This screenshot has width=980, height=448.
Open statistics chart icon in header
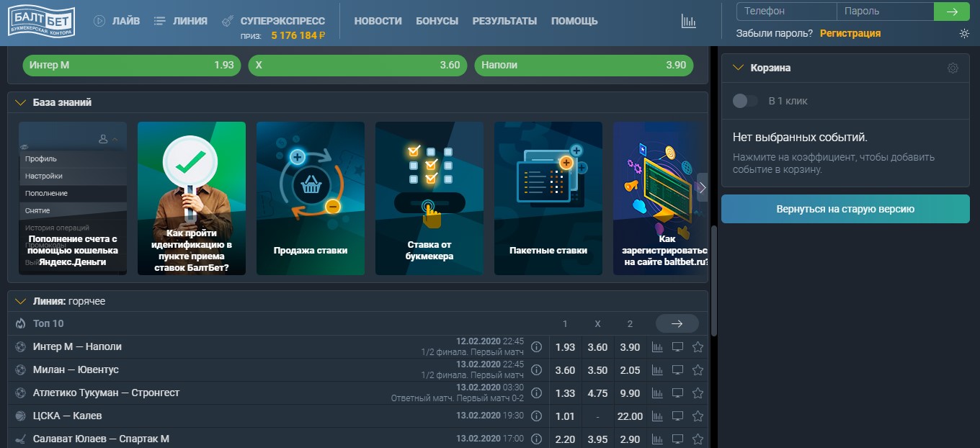689,21
